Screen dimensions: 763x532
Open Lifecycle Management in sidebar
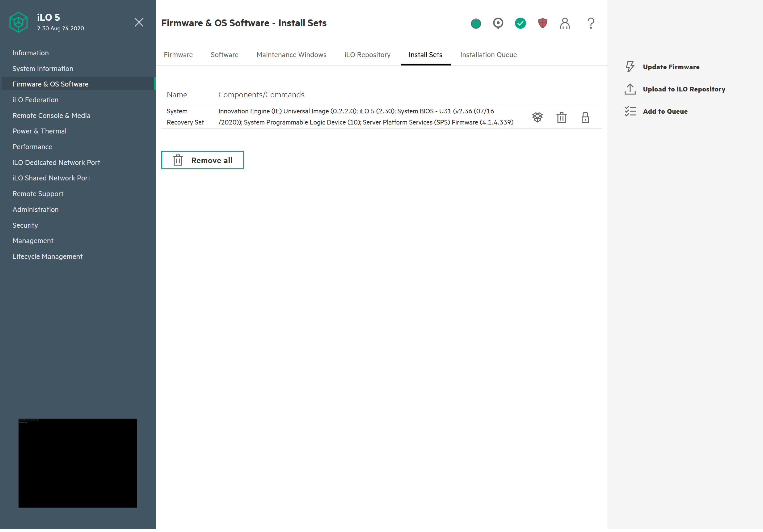[x=47, y=256]
